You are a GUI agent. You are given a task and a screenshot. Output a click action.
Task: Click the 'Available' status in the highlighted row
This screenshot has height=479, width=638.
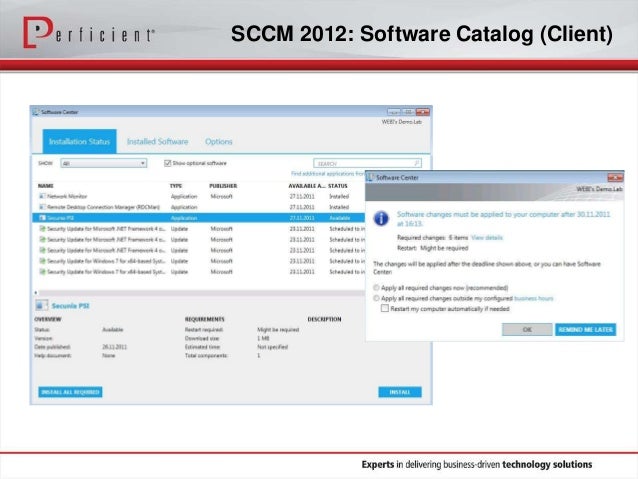(x=340, y=218)
